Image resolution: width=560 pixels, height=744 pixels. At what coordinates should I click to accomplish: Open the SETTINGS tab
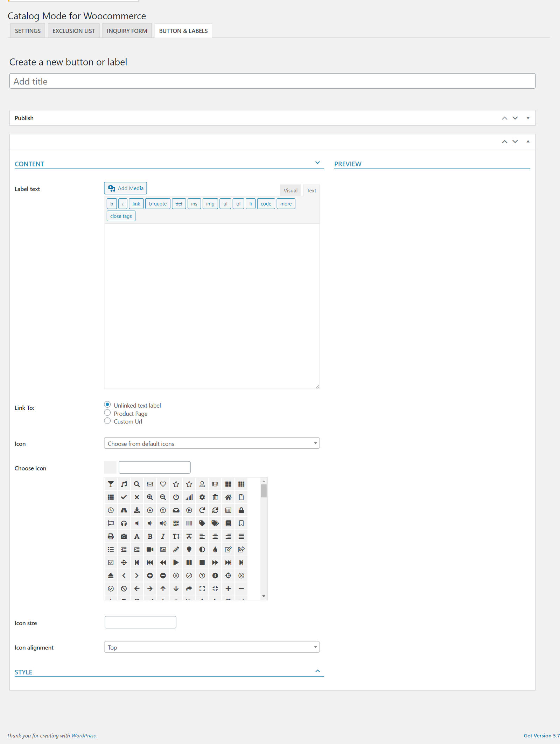pos(28,31)
